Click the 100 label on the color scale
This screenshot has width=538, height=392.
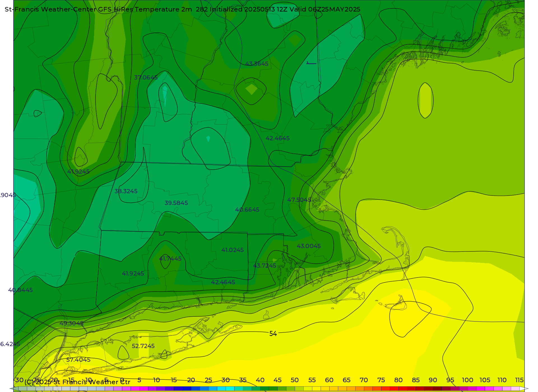coord(468,380)
